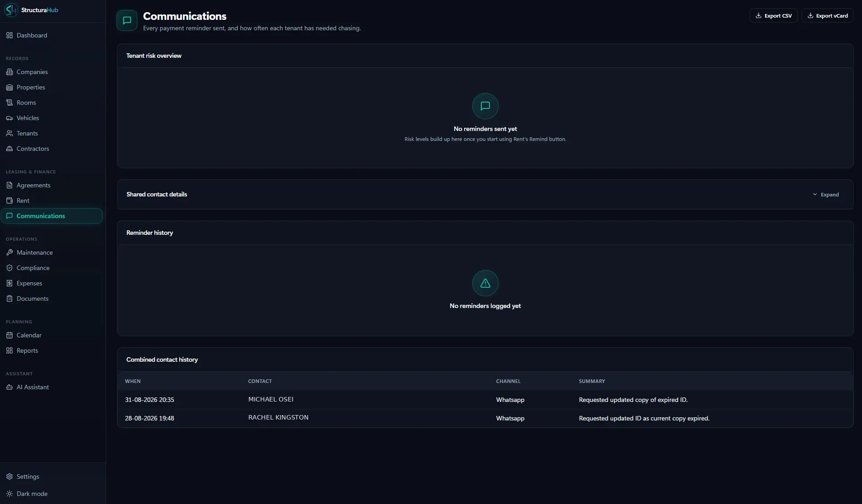This screenshot has height=504, width=862.
Task: Click the Reports icon in sidebar
Action: [9, 350]
